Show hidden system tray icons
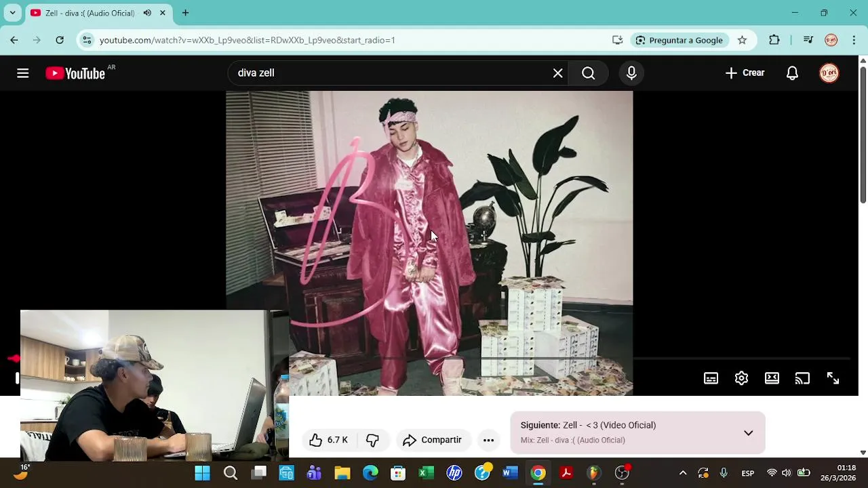This screenshot has width=868, height=488. (x=683, y=473)
